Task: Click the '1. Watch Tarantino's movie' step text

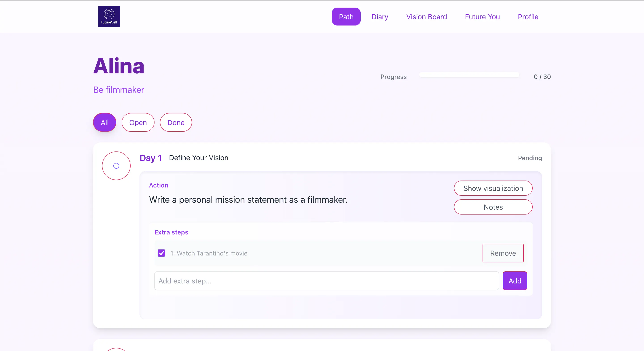Action: 209,253
